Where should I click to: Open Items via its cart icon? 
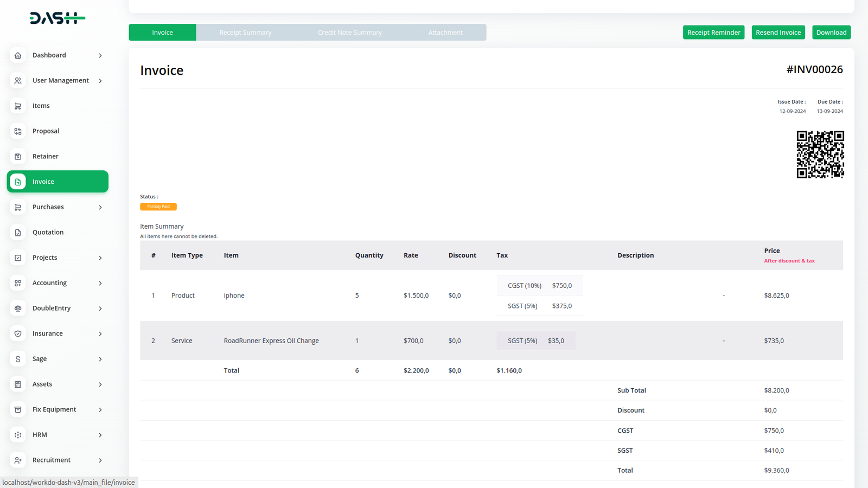(18, 106)
